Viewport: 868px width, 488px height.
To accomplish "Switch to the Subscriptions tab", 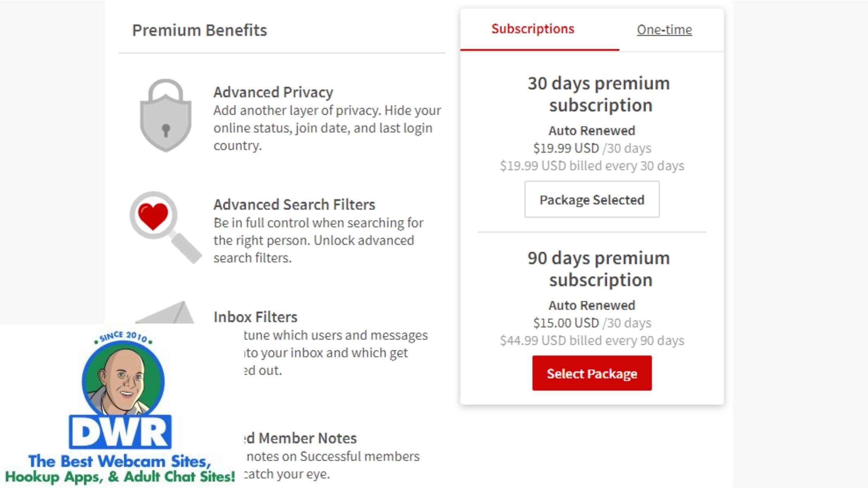I will point(533,29).
